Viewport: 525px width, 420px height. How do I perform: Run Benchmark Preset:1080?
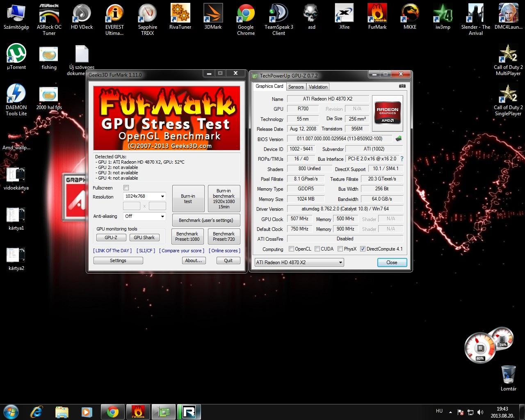[x=187, y=236]
